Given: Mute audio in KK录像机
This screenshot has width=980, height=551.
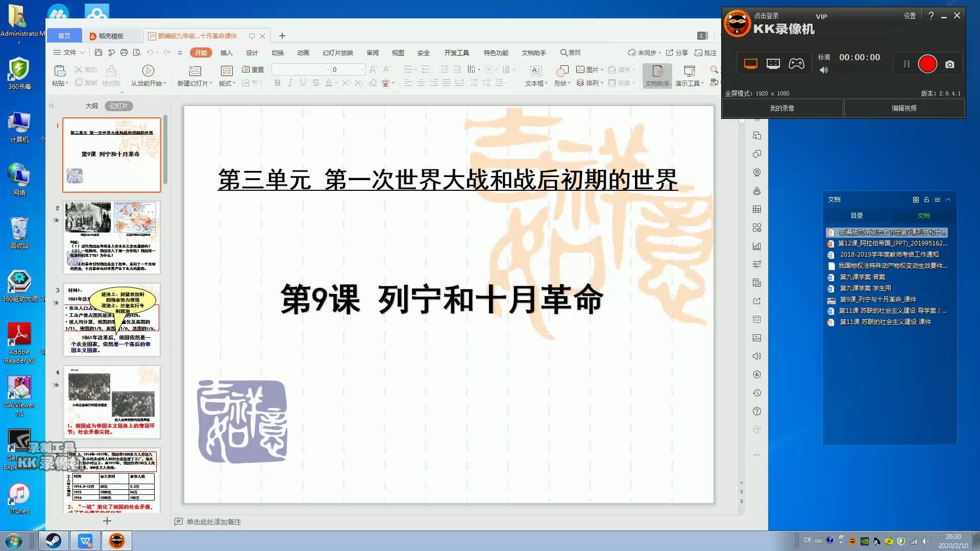Looking at the screenshot, I should click(823, 70).
